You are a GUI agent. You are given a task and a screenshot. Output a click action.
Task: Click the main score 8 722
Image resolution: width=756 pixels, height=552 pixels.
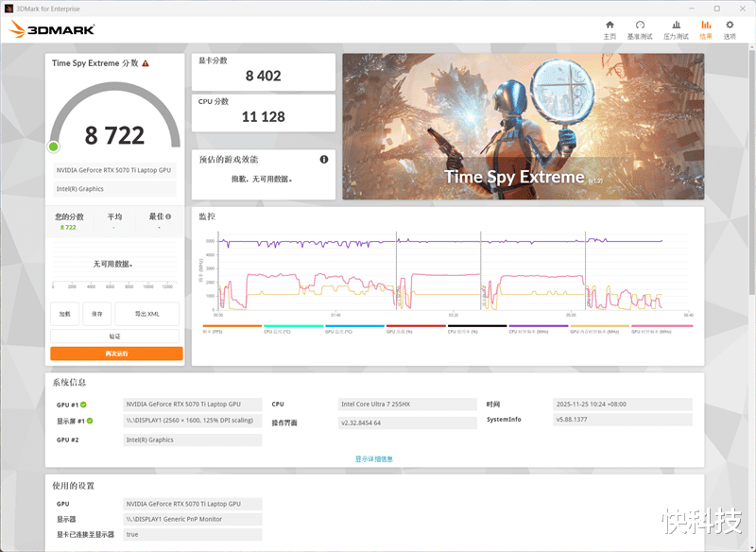coord(114,135)
